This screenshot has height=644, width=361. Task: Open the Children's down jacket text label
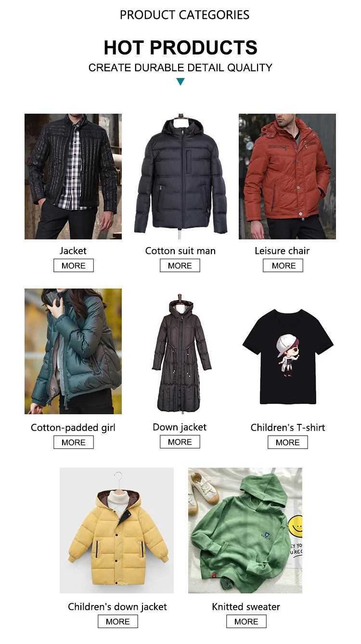(x=117, y=607)
